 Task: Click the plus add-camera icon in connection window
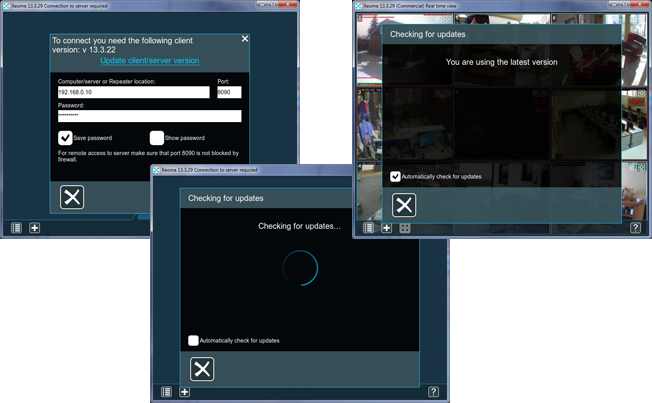[x=35, y=228]
